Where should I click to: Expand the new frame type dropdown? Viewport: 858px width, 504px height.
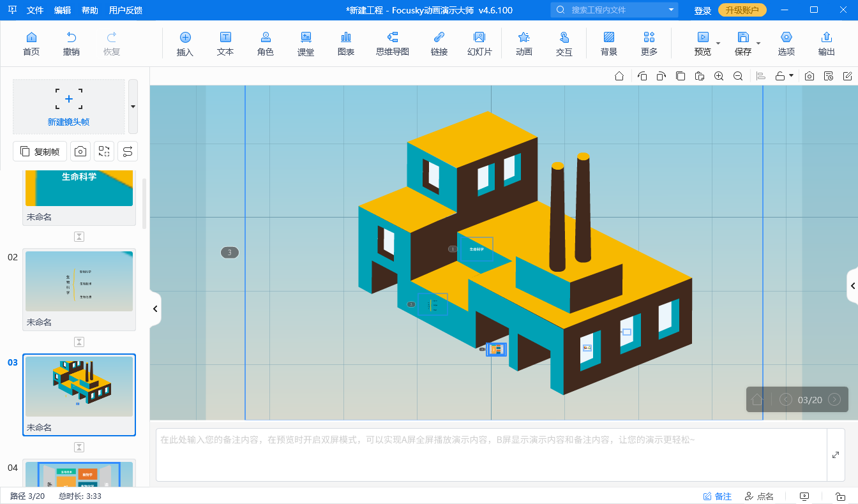133,107
